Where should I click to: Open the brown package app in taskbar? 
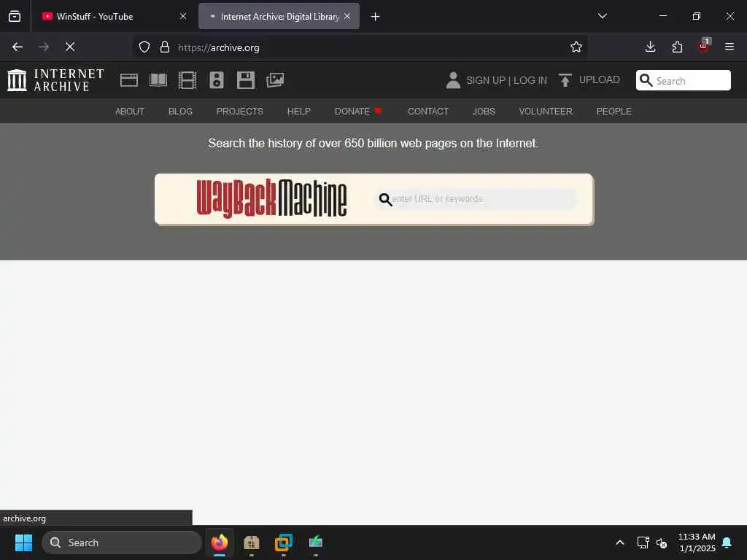(251, 542)
